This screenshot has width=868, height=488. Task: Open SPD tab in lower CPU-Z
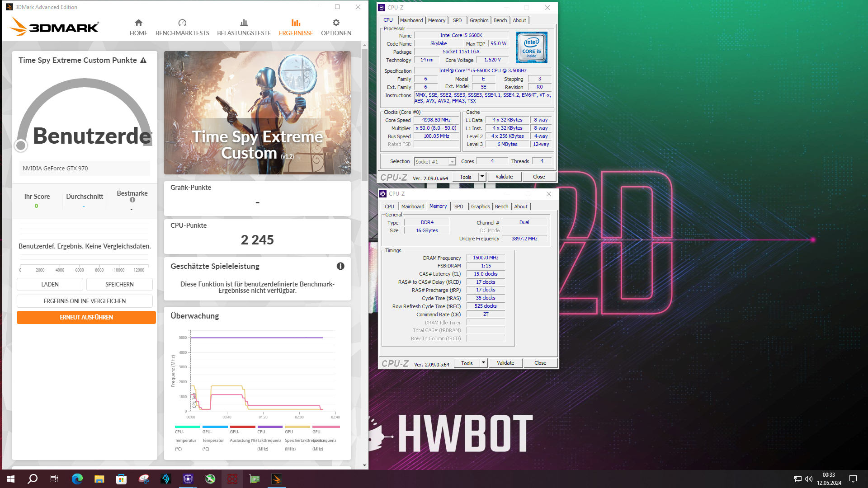459,206
